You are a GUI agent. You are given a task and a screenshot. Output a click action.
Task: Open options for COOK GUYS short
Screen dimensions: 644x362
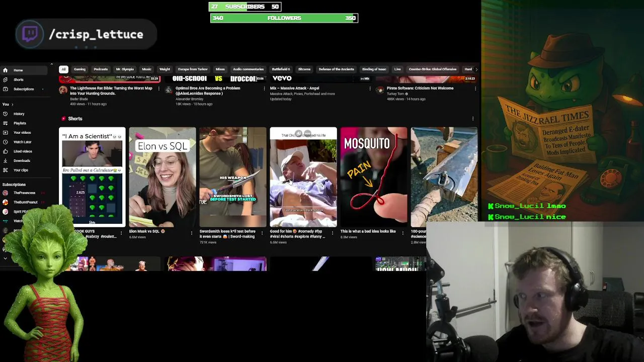(x=121, y=233)
